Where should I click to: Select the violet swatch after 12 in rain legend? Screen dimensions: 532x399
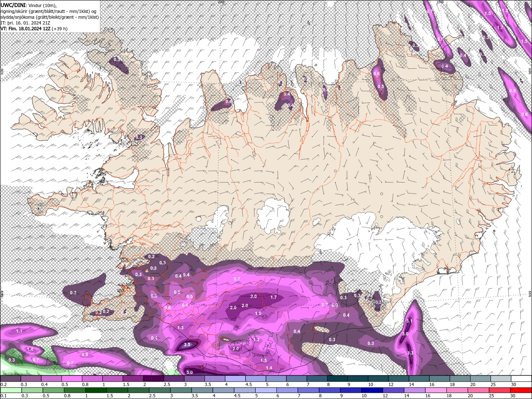393,390
